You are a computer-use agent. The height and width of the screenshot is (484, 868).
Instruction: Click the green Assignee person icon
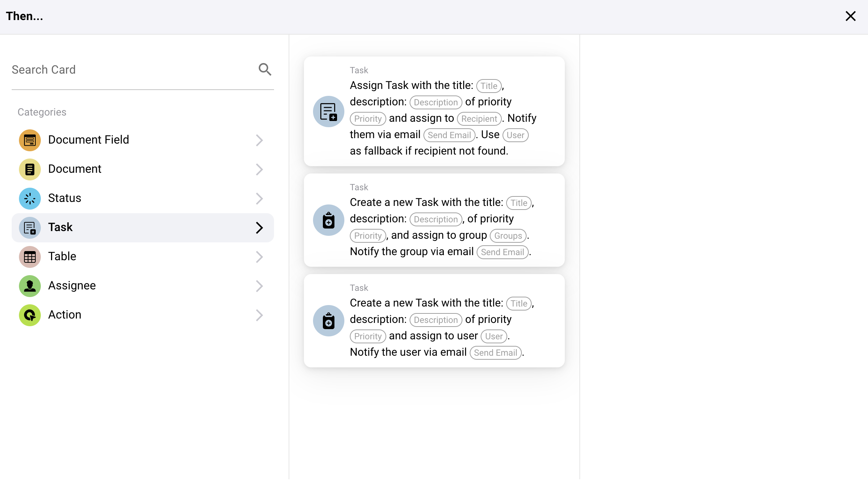(x=30, y=286)
